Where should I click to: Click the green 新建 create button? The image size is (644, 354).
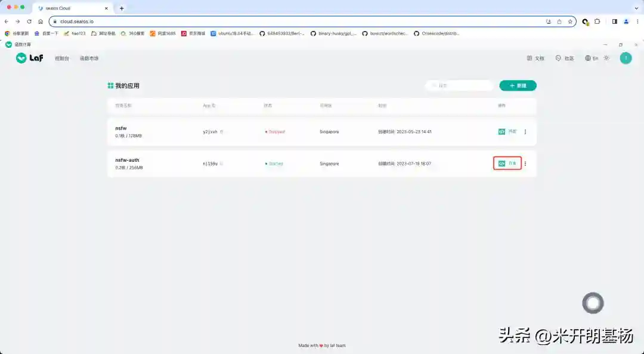point(518,85)
